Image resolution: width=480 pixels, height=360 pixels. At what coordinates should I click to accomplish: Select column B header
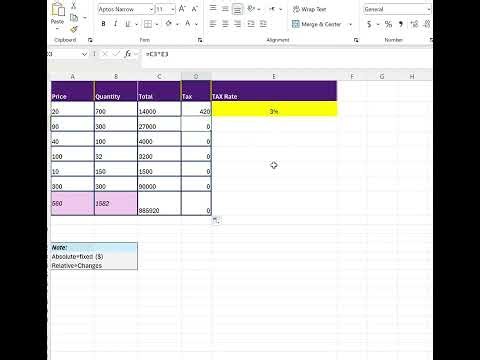116,76
